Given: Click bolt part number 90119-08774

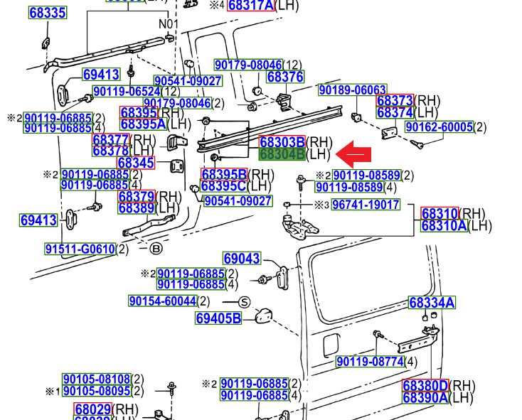Looking at the screenshot, I should point(370,362).
